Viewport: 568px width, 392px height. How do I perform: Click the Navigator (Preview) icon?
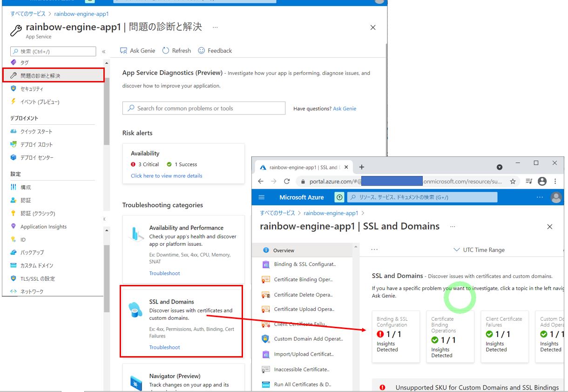pyautogui.click(x=136, y=383)
